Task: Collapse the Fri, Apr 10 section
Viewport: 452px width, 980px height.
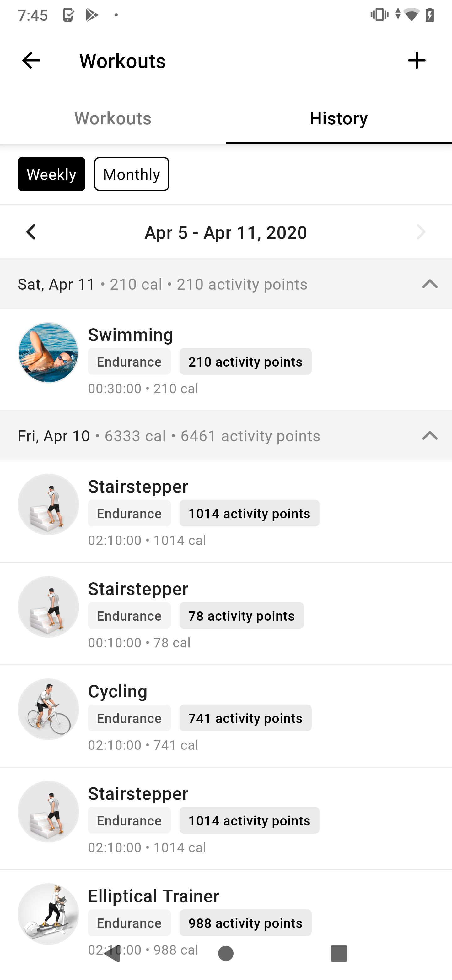Action: (x=430, y=435)
